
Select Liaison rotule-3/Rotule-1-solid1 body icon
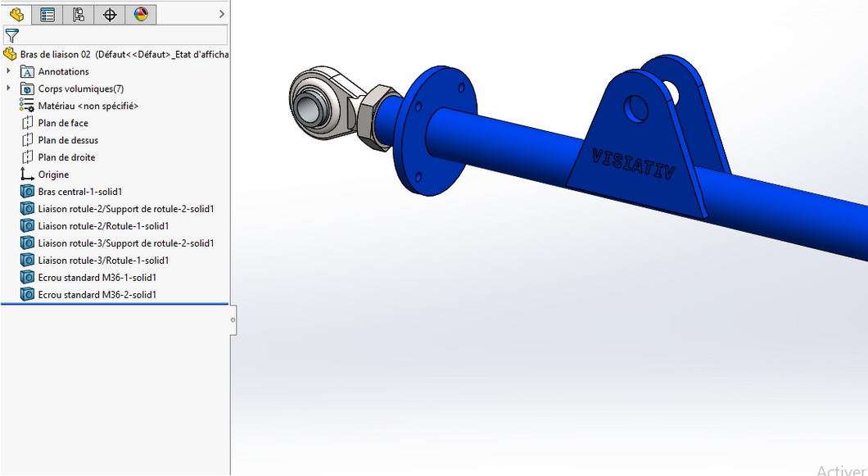pos(27,261)
